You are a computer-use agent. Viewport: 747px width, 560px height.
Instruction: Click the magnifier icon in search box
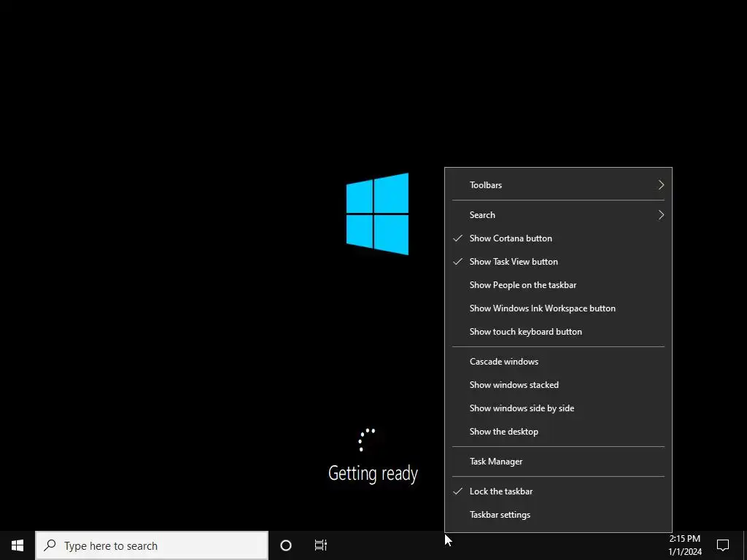click(50, 545)
